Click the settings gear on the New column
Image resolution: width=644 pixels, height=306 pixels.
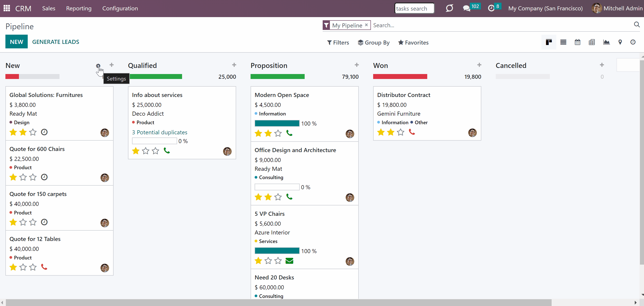pyautogui.click(x=98, y=66)
